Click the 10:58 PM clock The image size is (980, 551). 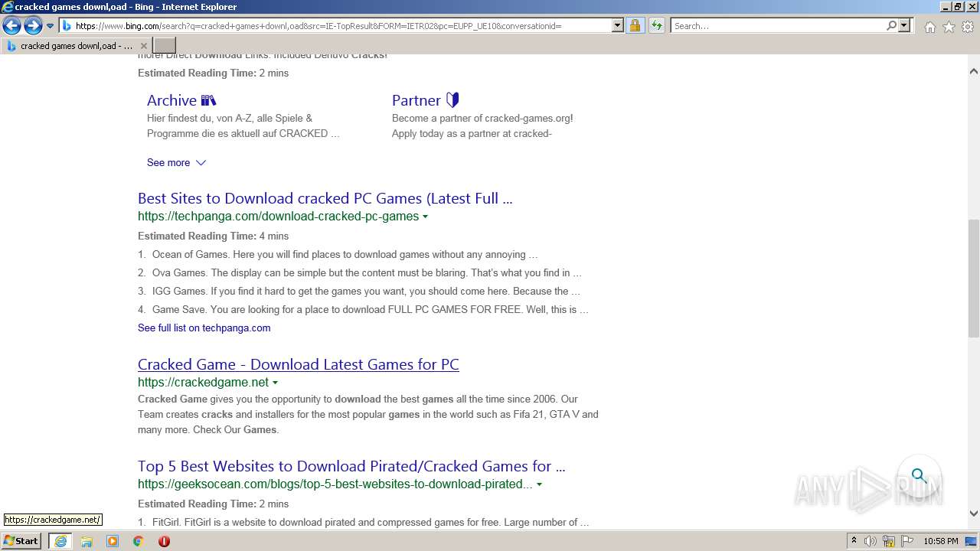(x=941, y=541)
